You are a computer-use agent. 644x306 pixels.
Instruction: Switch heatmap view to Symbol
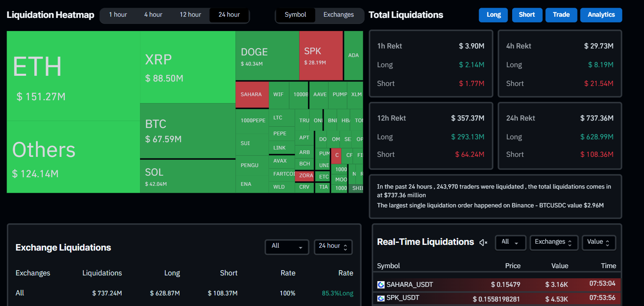point(295,15)
